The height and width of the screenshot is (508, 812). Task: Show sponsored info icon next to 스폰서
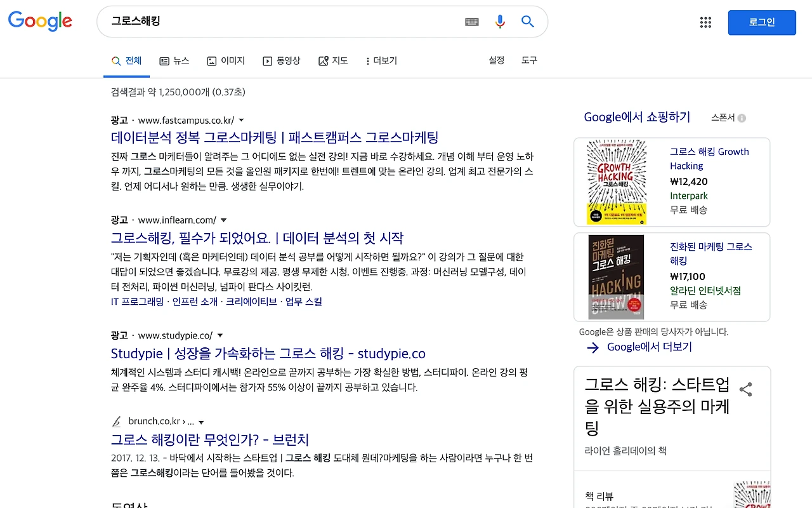[x=742, y=118]
